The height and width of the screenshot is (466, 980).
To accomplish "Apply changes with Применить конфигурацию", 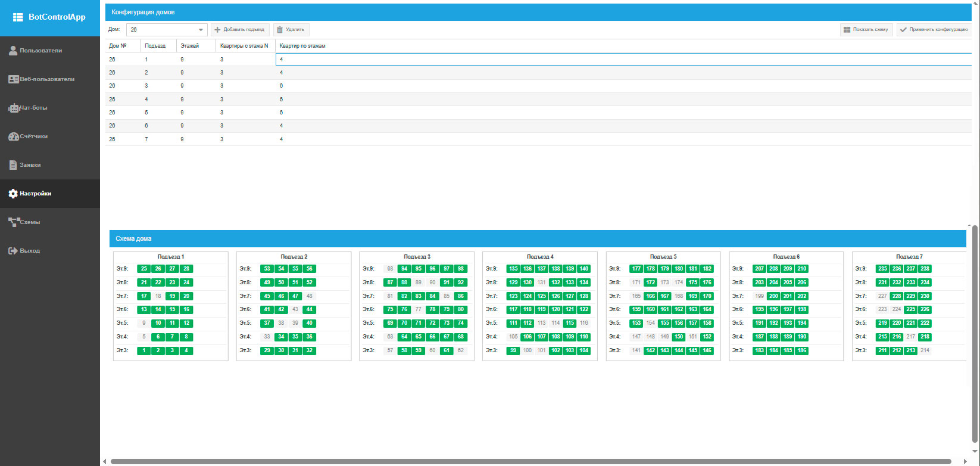I will click(x=934, y=29).
